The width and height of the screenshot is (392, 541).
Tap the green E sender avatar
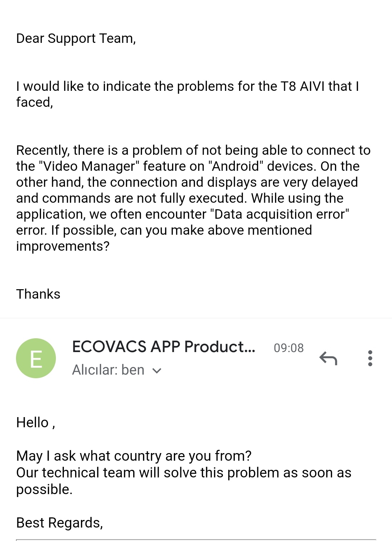[x=36, y=358]
